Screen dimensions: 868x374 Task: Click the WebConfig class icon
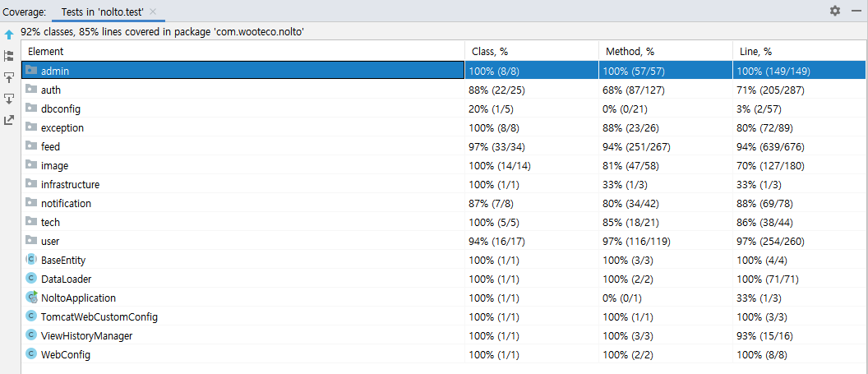[31, 354]
